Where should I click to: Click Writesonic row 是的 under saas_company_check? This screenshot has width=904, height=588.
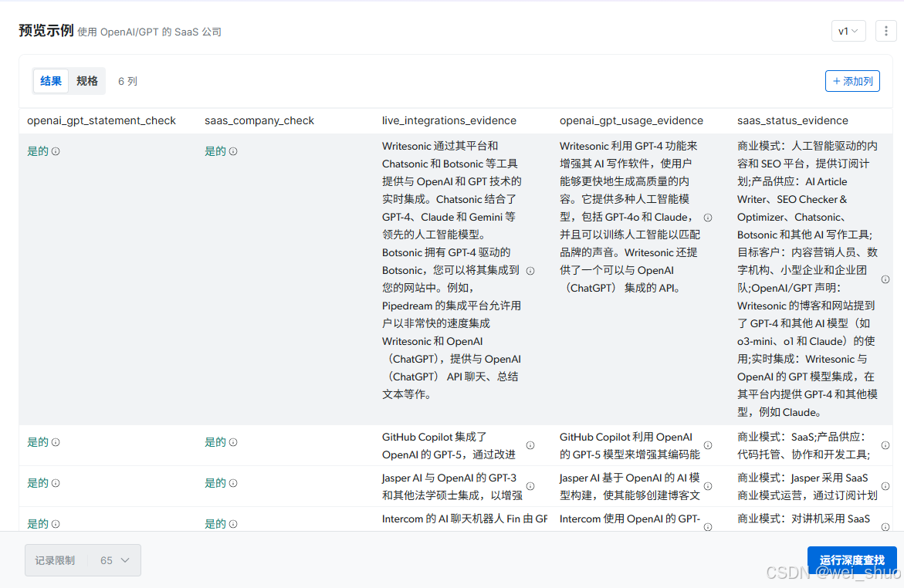(215, 151)
